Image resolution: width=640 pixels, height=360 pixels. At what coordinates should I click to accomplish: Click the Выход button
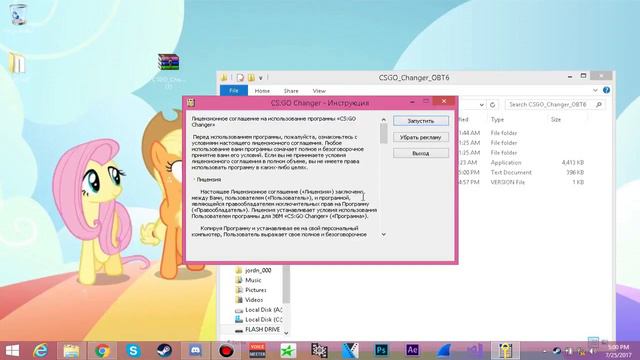click(x=421, y=153)
